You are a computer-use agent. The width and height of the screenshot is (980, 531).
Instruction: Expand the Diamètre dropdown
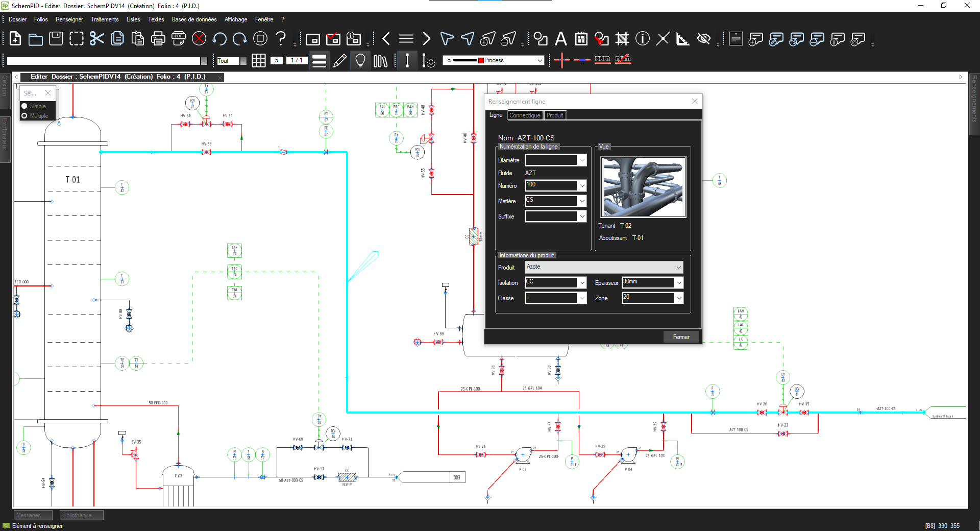582,160
